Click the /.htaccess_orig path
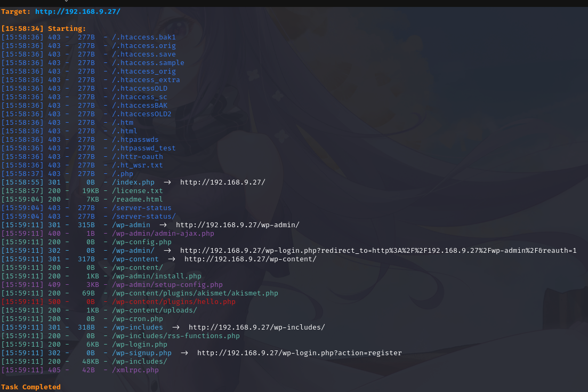Image resolution: width=588 pixels, height=392 pixels. (x=143, y=71)
